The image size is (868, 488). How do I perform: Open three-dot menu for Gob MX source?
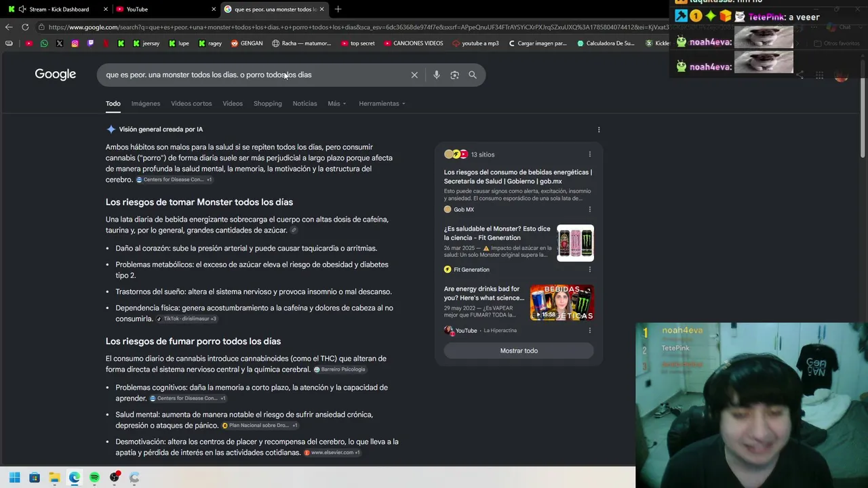coord(589,209)
